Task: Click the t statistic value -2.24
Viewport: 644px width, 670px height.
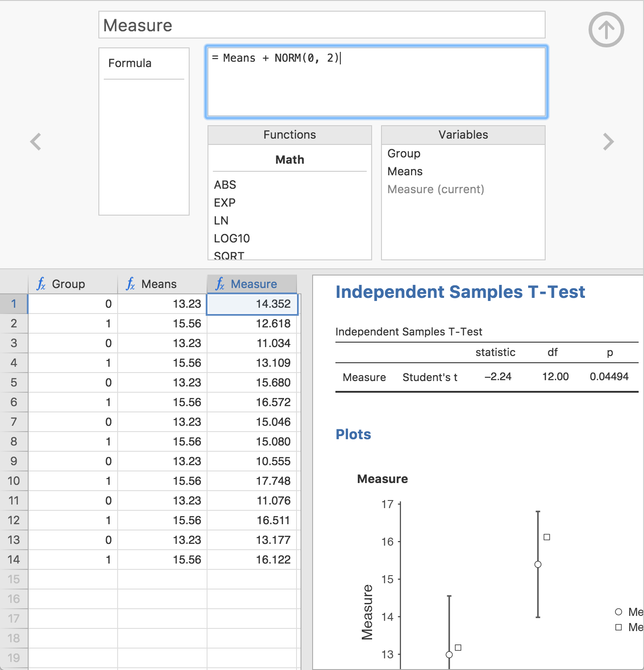Action: pos(498,377)
